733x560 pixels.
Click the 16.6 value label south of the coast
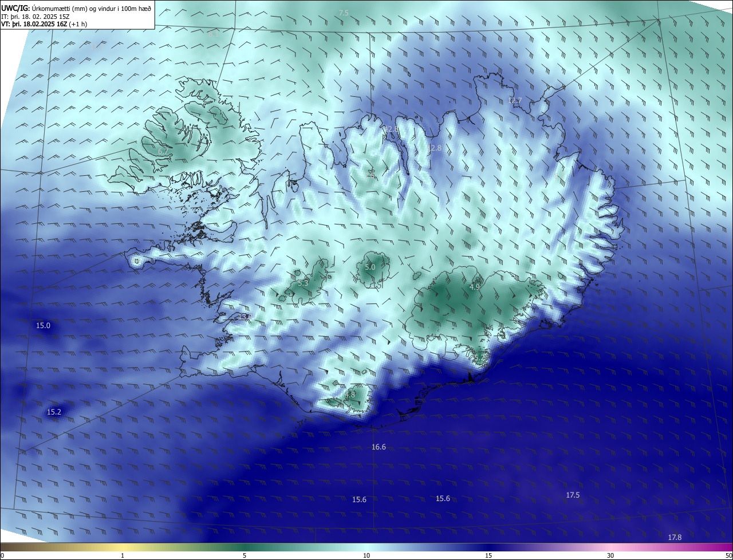(379, 447)
